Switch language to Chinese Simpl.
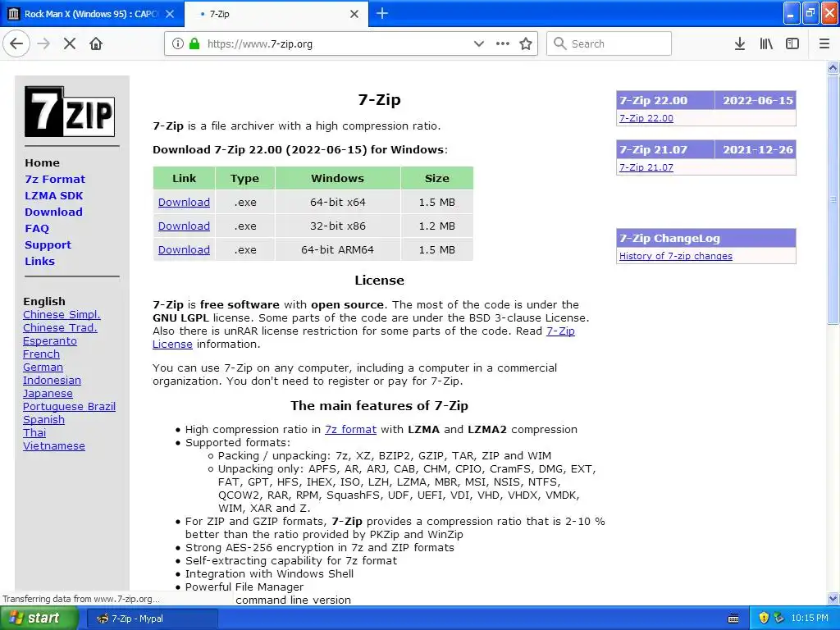 point(62,314)
